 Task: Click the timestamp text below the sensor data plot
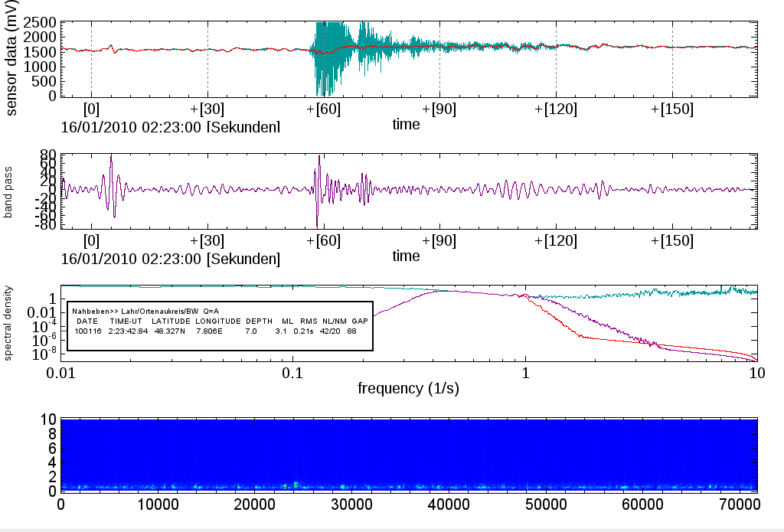170,127
